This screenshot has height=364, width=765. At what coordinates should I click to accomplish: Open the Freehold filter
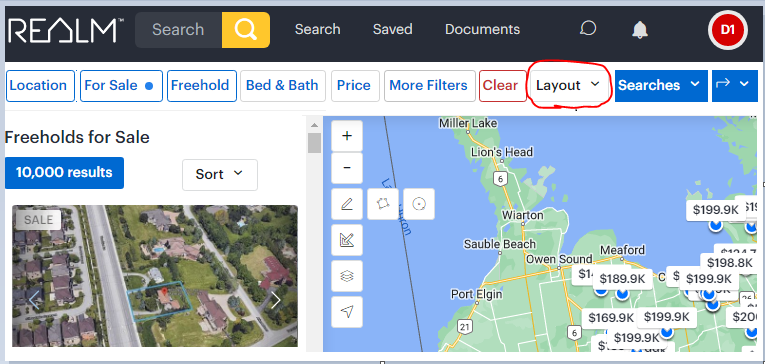[x=202, y=86]
